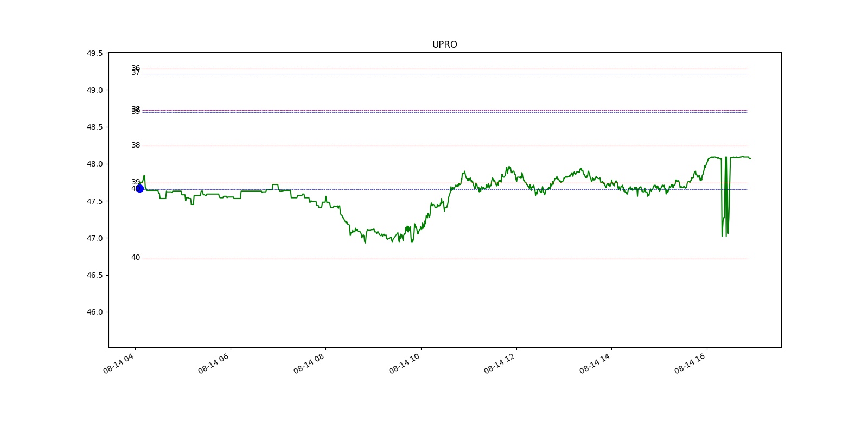This screenshot has width=868, height=434.
Task: Click the 49.5 y-axis label
Action: click(94, 53)
